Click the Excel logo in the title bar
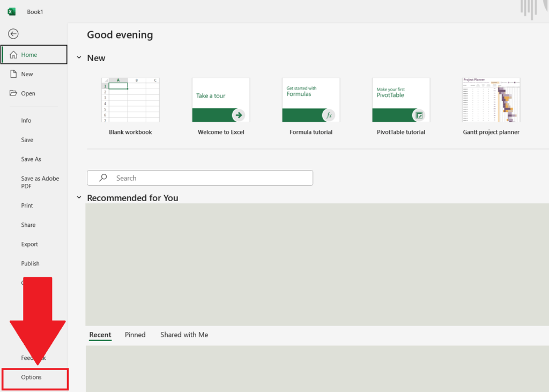 click(11, 11)
